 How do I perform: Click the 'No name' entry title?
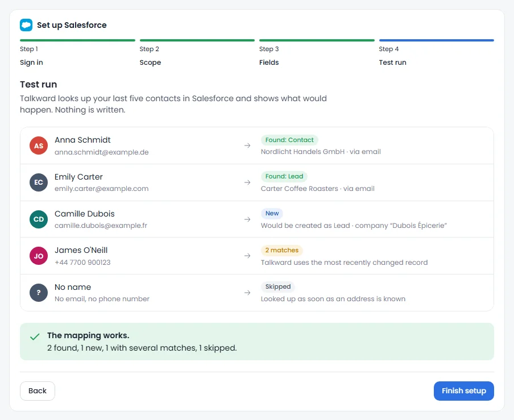pyautogui.click(x=73, y=287)
